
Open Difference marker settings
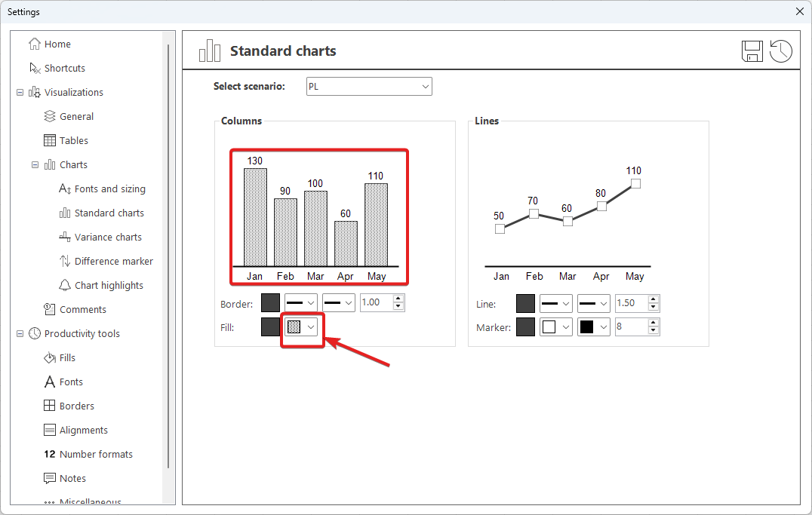click(113, 261)
